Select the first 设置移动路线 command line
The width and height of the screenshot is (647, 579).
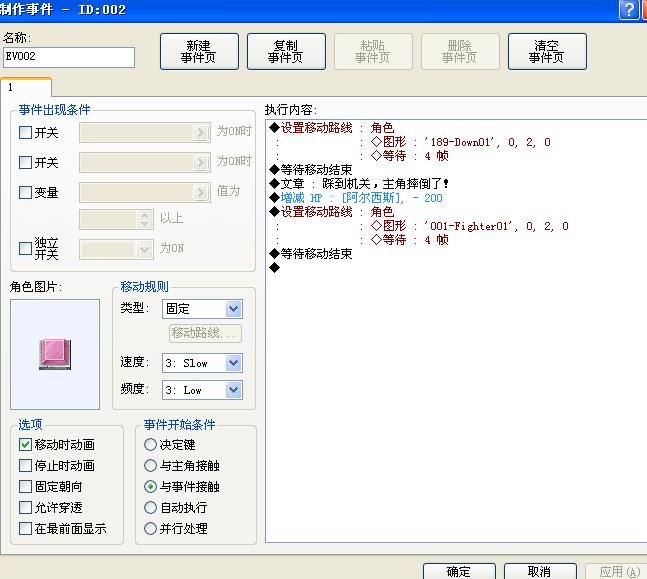point(331,128)
